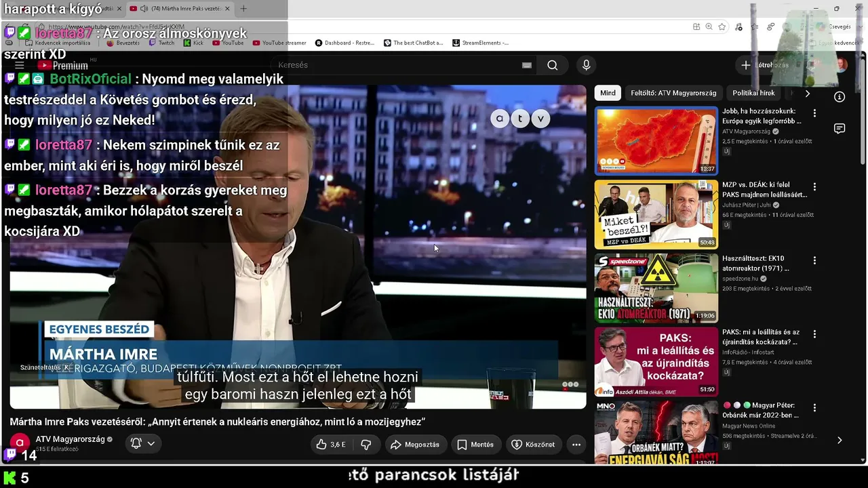Image resolution: width=868 pixels, height=488 pixels.
Task: Open the Dashboard - Restre... bookmark
Action: click(344, 43)
